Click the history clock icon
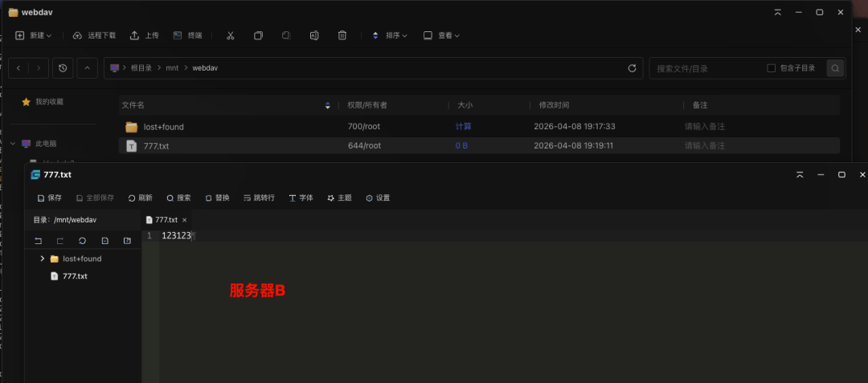The image size is (868, 383). click(63, 68)
